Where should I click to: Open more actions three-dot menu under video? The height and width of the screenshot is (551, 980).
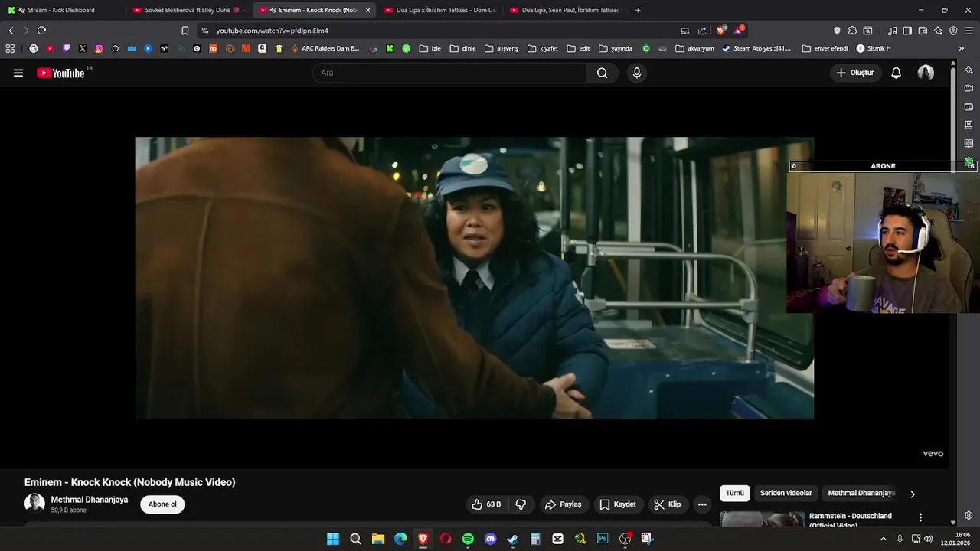(x=702, y=504)
